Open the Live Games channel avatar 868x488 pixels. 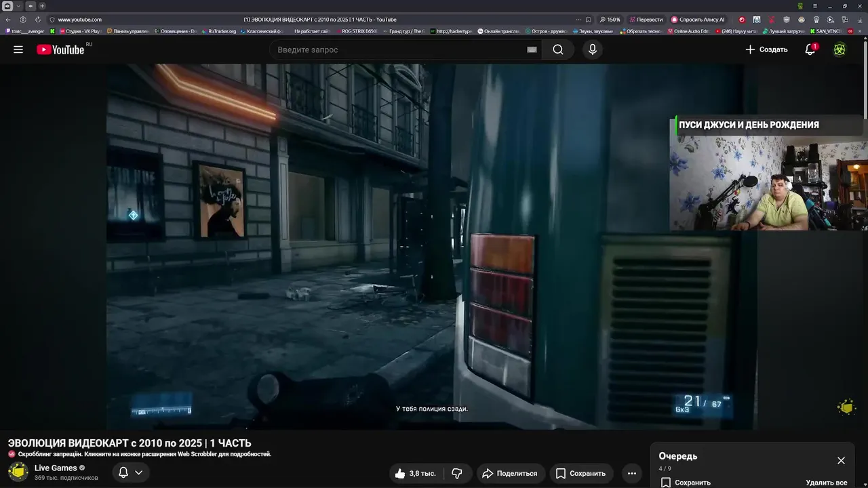(18, 472)
